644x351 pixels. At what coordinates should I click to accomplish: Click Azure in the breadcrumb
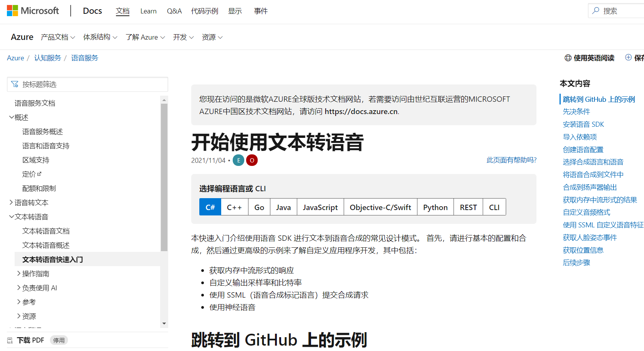click(15, 58)
